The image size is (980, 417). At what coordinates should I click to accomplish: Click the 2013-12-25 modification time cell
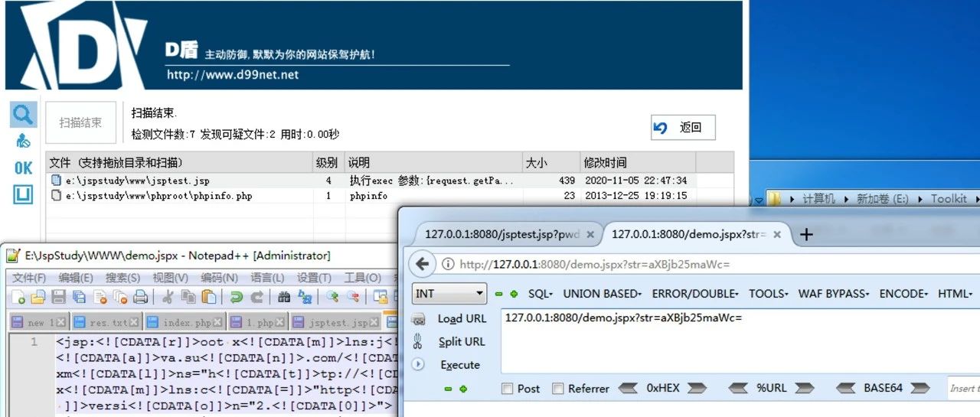(x=635, y=196)
